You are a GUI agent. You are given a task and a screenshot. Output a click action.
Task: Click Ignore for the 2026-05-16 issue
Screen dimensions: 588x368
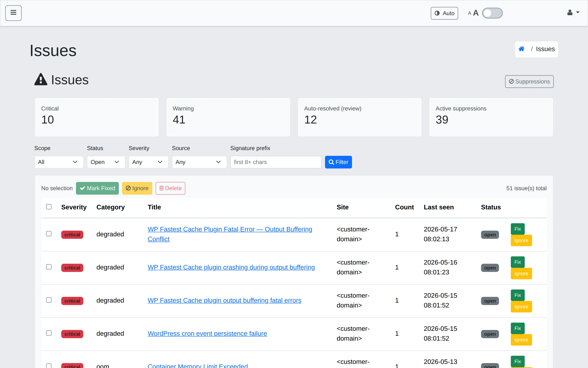[x=521, y=274]
